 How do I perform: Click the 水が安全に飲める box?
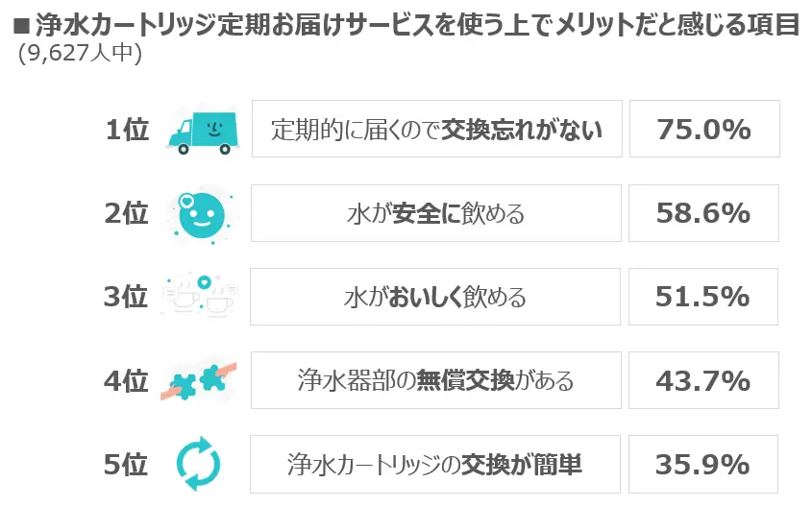point(436,213)
